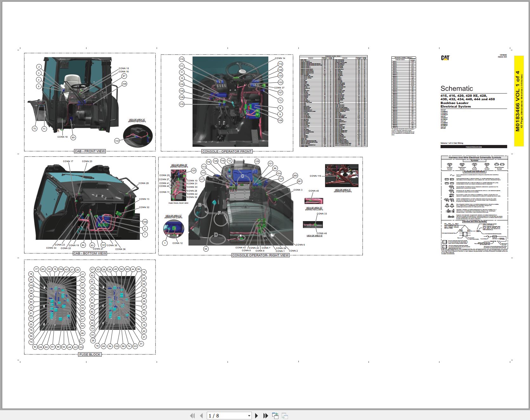Click callout balloon 70 in cab front view
Viewport: 530px width, 420px height.
click(x=35, y=128)
